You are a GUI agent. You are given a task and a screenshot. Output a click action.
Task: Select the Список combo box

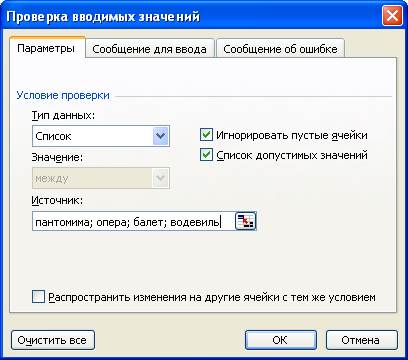point(101,136)
